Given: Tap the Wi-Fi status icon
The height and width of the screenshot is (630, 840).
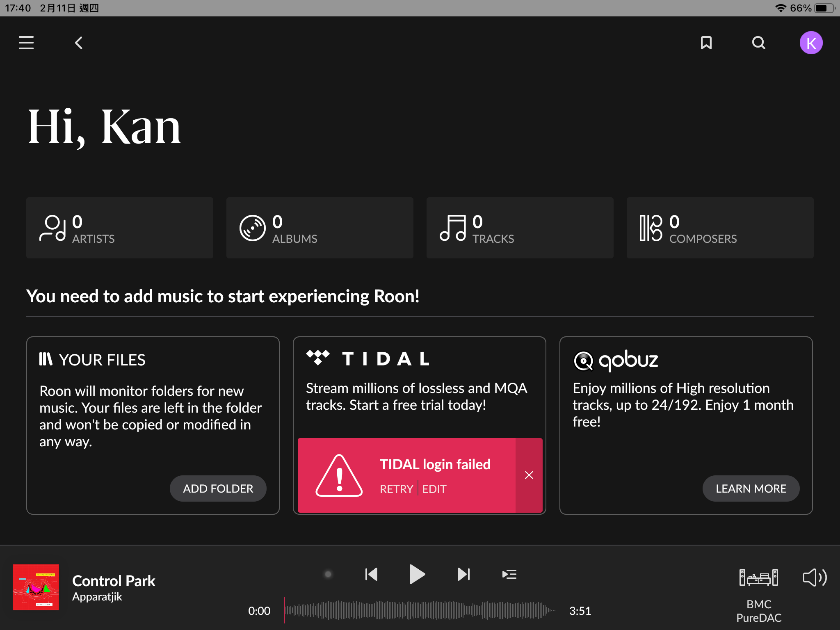Looking at the screenshot, I should pos(781,8).
